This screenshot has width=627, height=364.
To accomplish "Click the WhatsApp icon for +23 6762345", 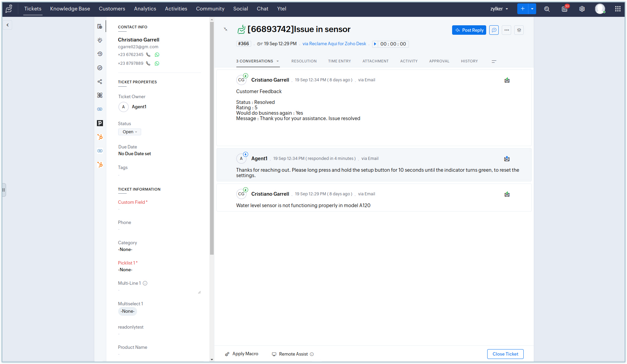I will 157,55.
